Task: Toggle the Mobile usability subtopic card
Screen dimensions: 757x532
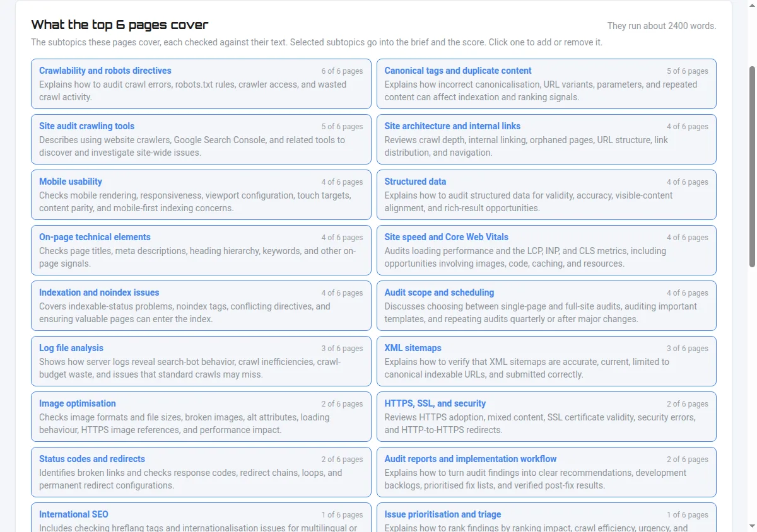Action: coord(201,195)
